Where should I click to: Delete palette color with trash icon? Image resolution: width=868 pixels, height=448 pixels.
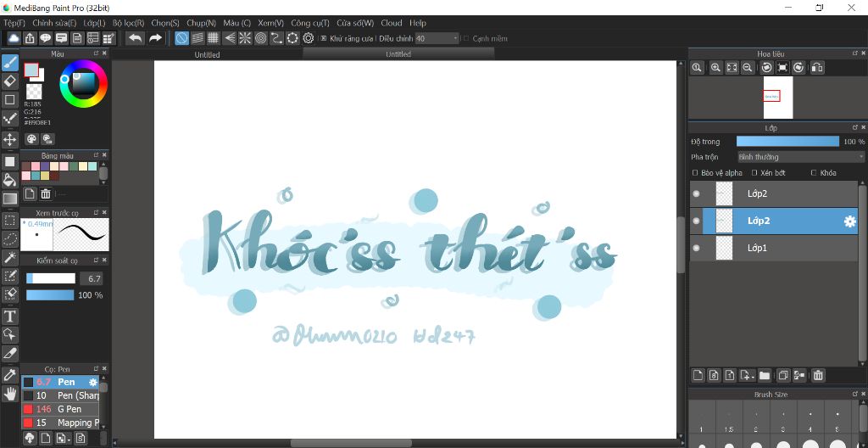click(x=46, y=193)
